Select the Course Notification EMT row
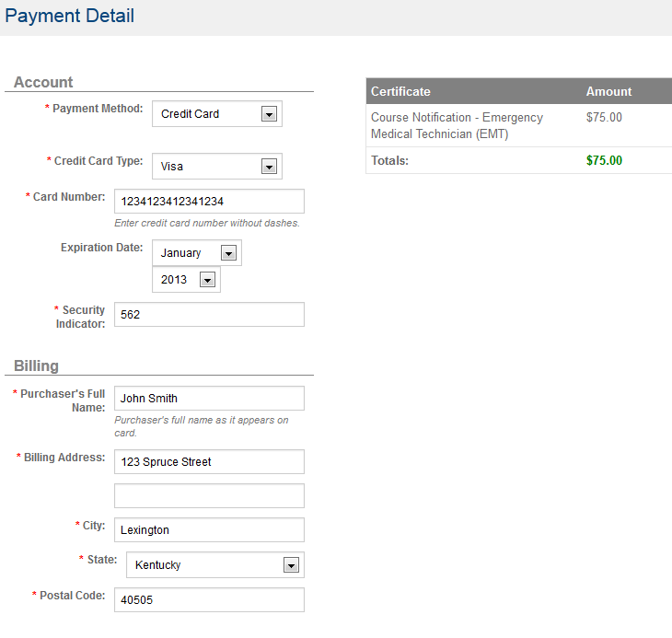Image resolution: width=672 pixels, height=638 pixels. tap(519, 125)
